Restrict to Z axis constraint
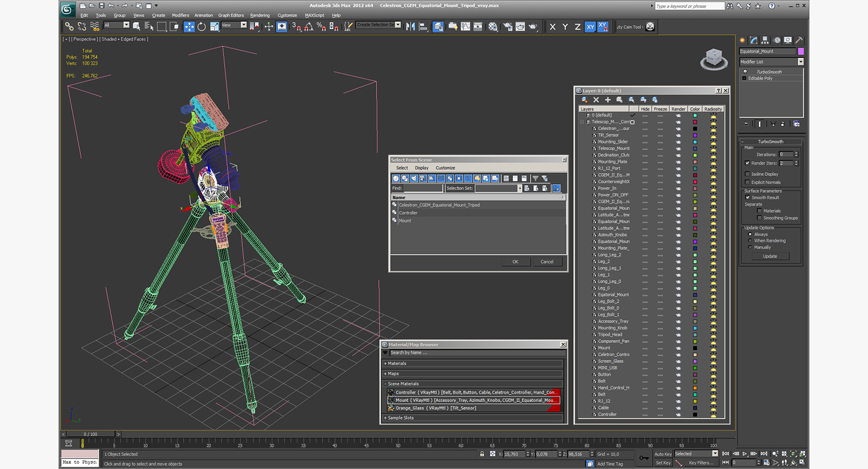Image resolution: width=868 pixels, height=469 pixels. 578,26
